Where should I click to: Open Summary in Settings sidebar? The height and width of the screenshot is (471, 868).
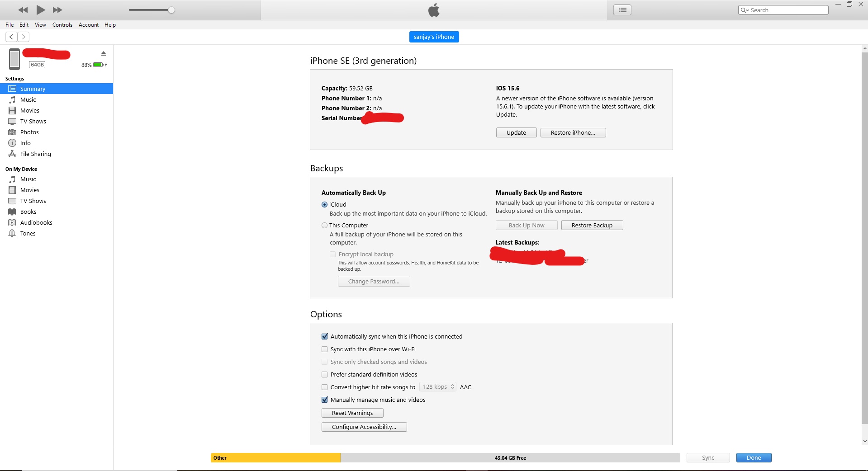coord(57,89)
